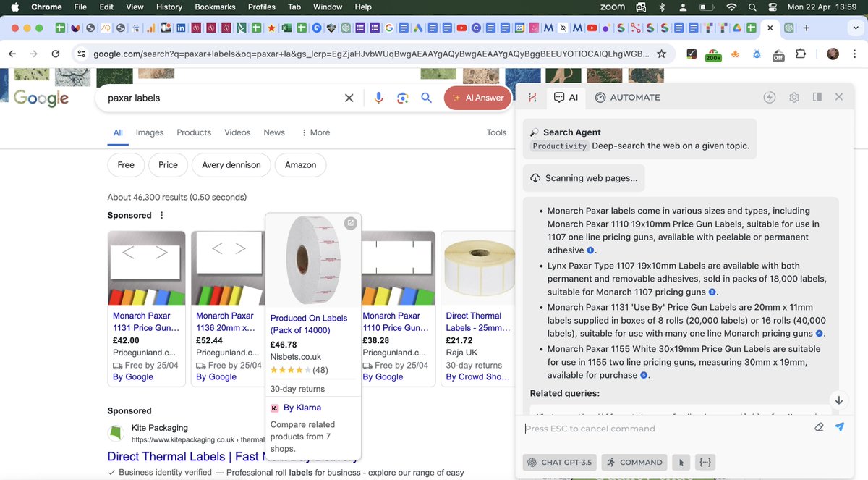Click the AI Answer button
Viewport: 868px width, 480px height.
pos(477,98)
